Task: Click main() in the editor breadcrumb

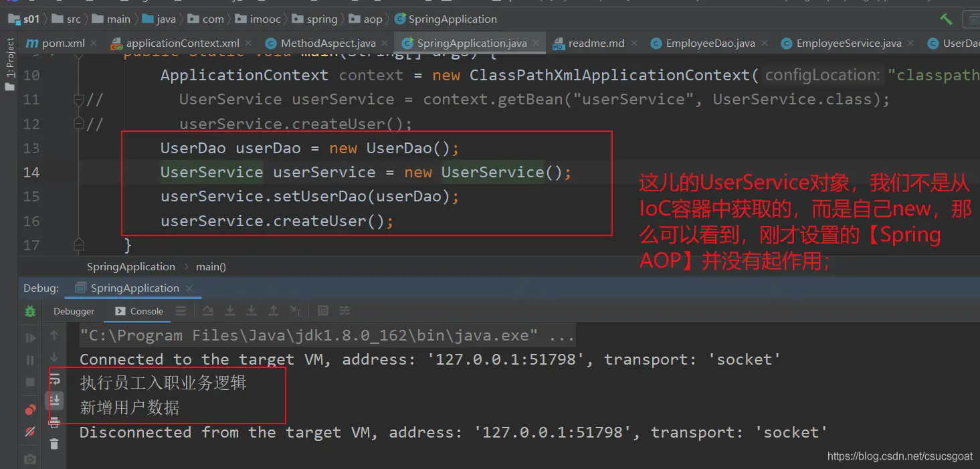Action: click(x=211, y=266)
